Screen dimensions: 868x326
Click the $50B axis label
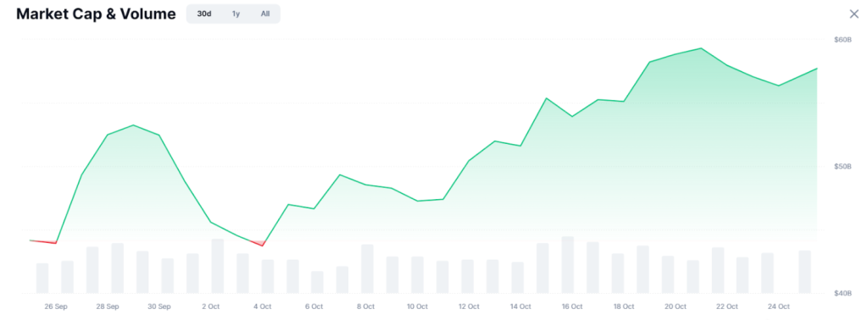[843, 166]
